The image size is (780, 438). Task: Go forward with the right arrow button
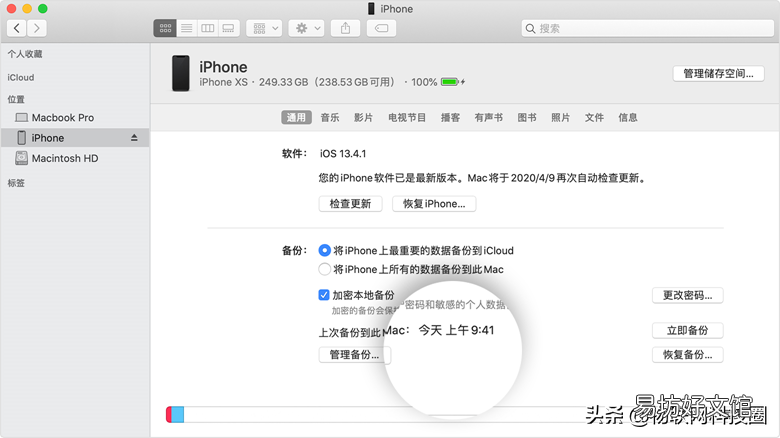pos(37,28)
